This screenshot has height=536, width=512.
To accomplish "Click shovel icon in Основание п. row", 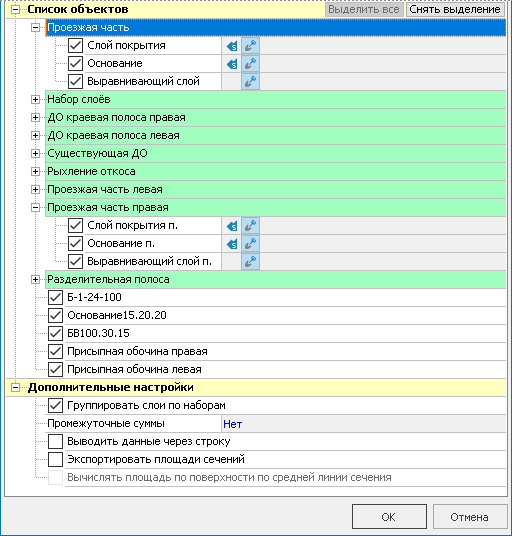I will (251, 244).
